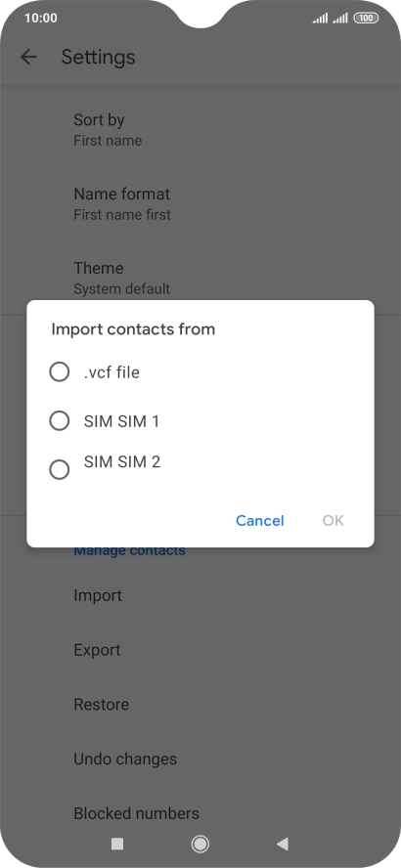Viewport: 401px width, 868px height.
Task: Choose the SIM SIM 2 radio button
Action: pos(60,470)
